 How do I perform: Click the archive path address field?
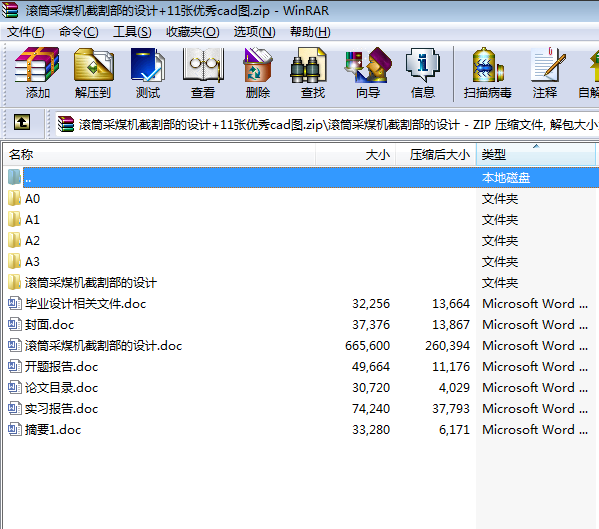327,125
